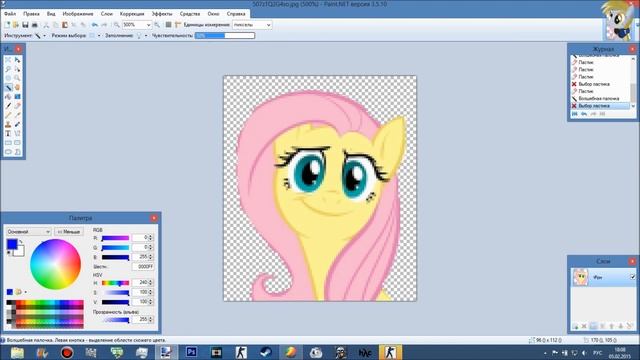Click the РУС language indicator in tray

tap(598, 353)
